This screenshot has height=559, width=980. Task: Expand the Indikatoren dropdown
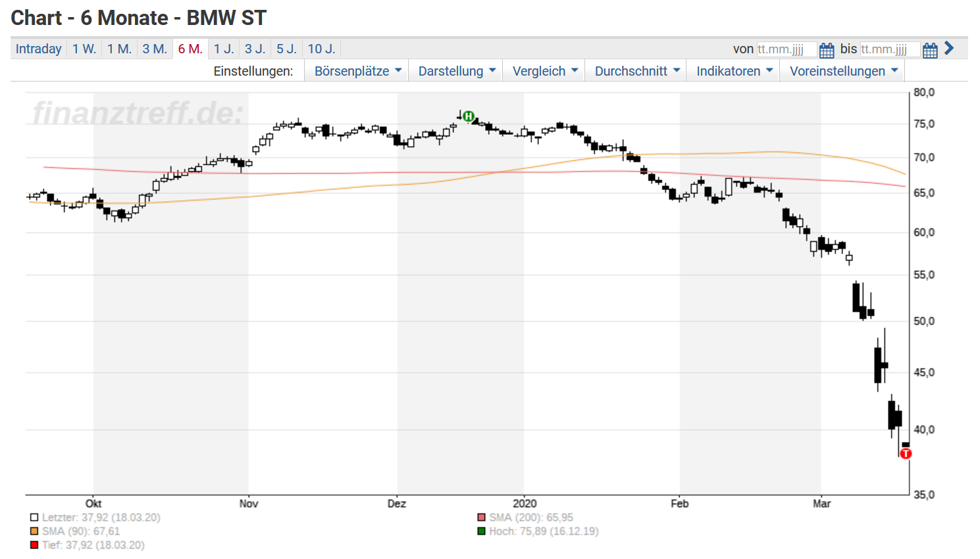733,71
